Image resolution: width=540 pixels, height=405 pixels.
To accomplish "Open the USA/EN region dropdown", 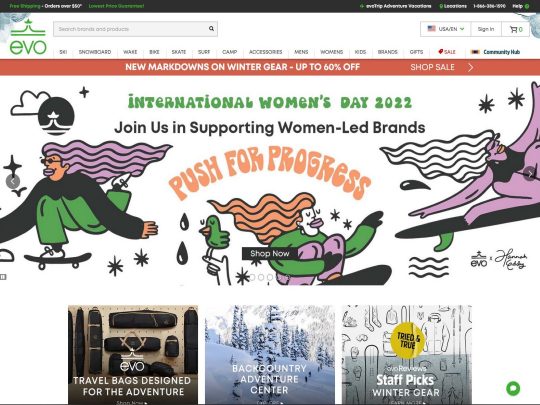I will [x=445, y=29].
